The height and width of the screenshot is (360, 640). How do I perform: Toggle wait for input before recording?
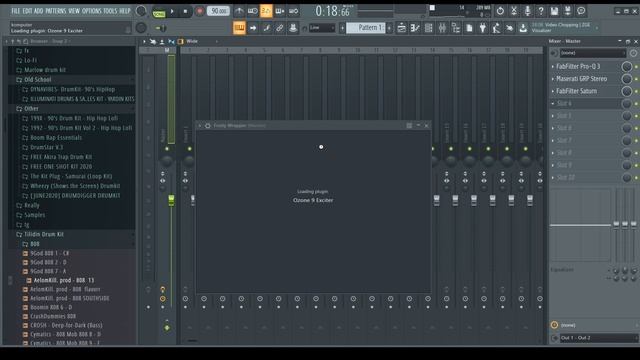[x=253, y=11]
